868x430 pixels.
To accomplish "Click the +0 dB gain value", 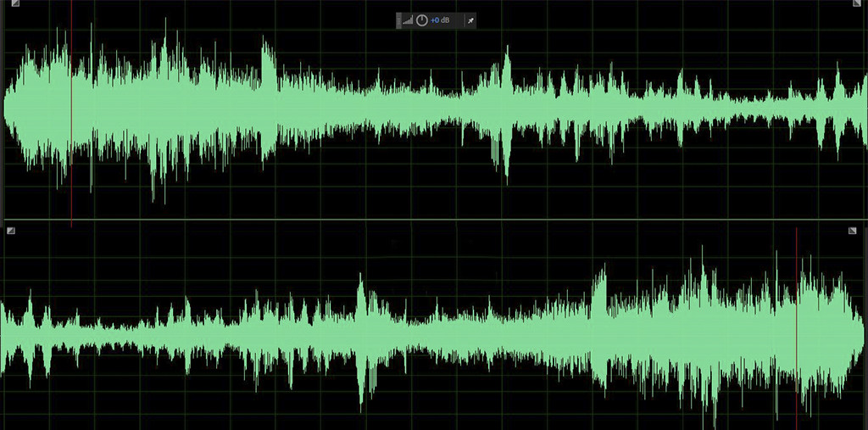I will pos(440,20).
